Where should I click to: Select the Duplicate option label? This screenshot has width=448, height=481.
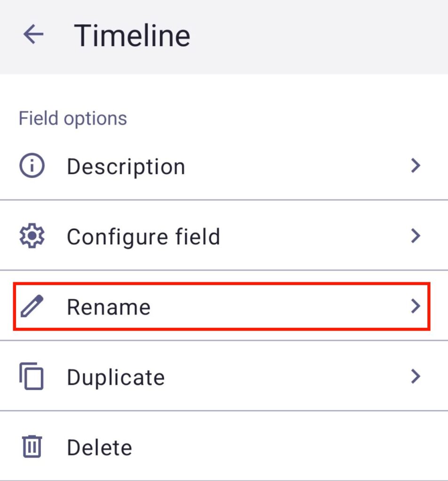(x=116, y=377)
